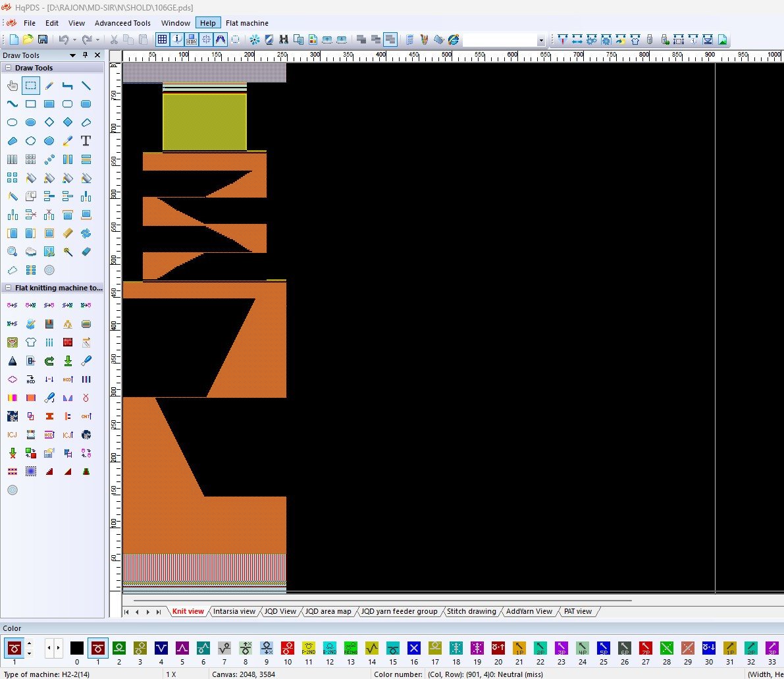The height and width of the screenshot is (679, 784).
Task: Select the eraser tool in Draw Tools
Action: click(x=86, y=252)
